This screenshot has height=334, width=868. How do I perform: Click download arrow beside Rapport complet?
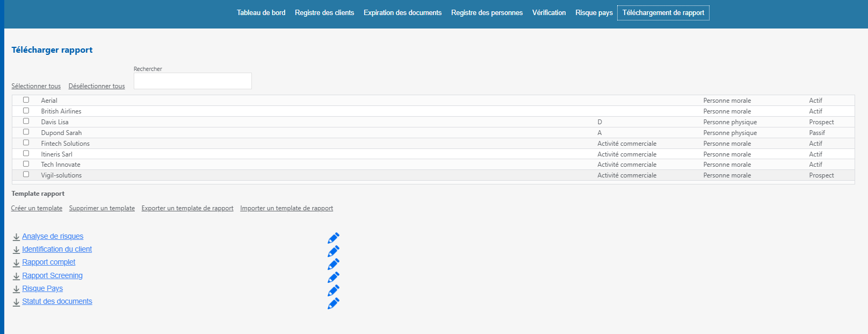click(16, 262)
